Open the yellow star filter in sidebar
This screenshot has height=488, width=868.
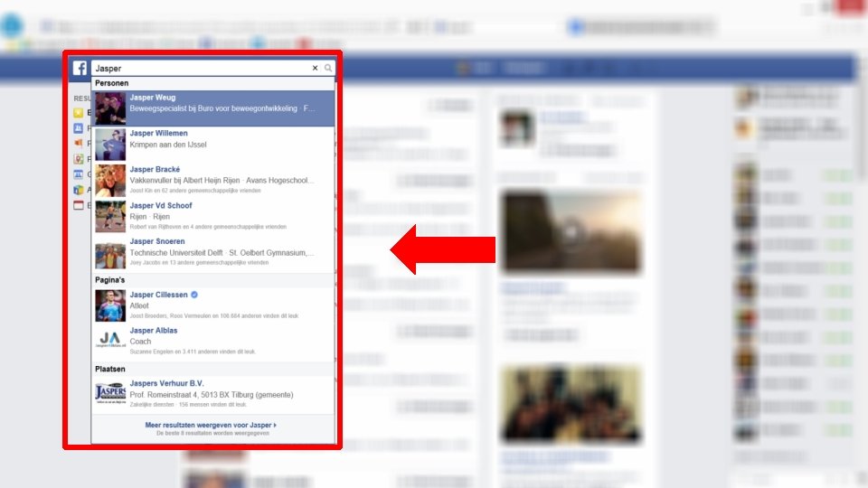pyautogui.click(x=79, y=113)
